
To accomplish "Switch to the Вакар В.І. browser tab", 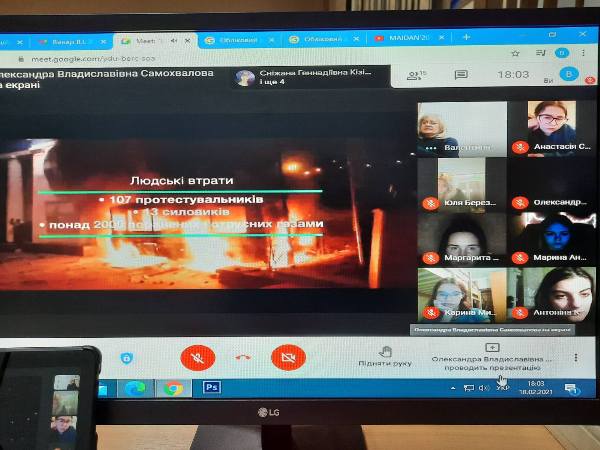I will [x=69, y=42].
